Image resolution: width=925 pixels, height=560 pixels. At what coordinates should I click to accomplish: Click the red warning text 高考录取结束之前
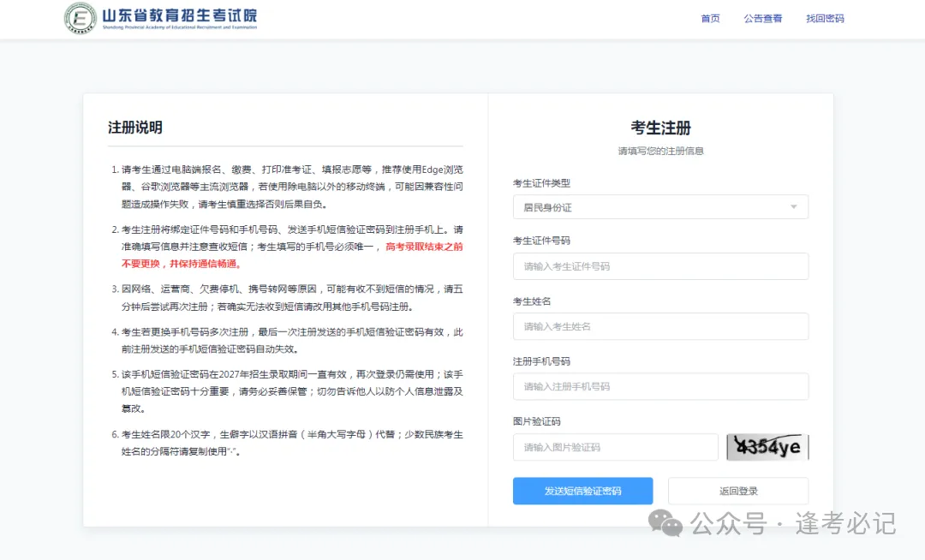(424, 247)
